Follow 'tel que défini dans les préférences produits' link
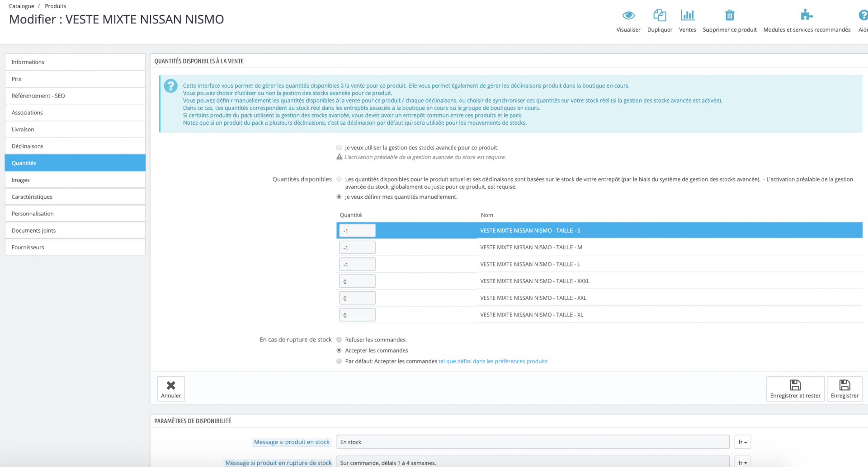This screenshot has width=868, height=467. click(493, 361)
